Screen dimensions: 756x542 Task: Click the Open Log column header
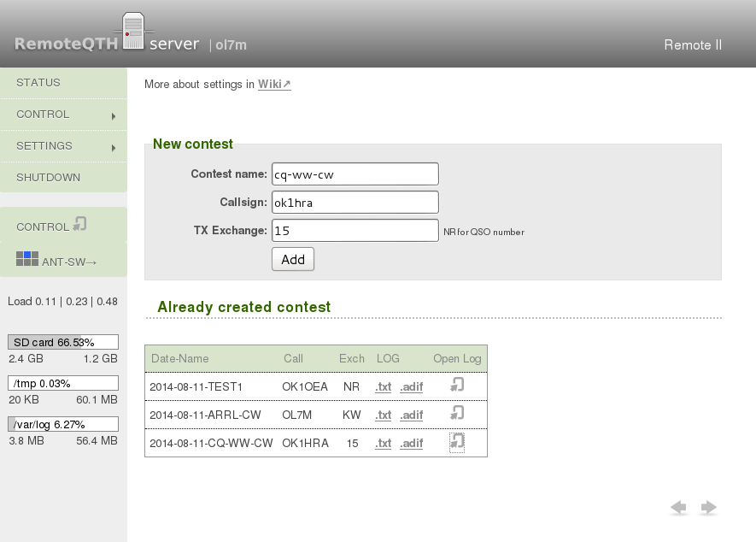[457, 358]
